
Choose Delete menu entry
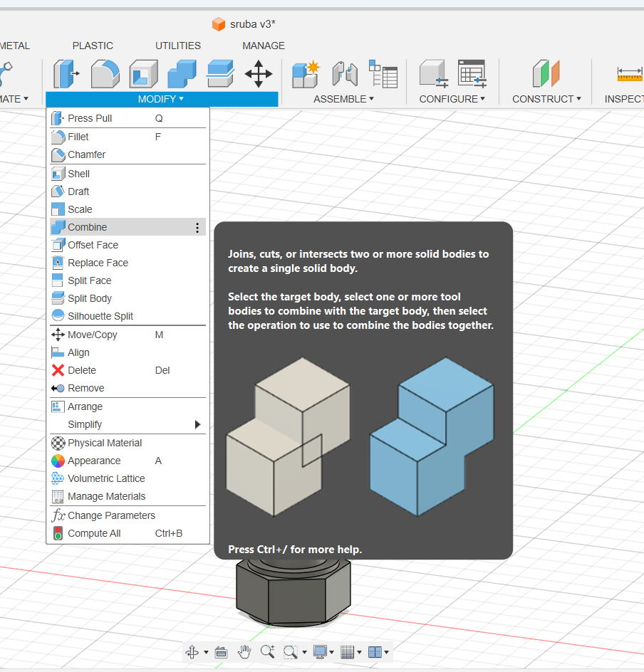click(128, 370)
